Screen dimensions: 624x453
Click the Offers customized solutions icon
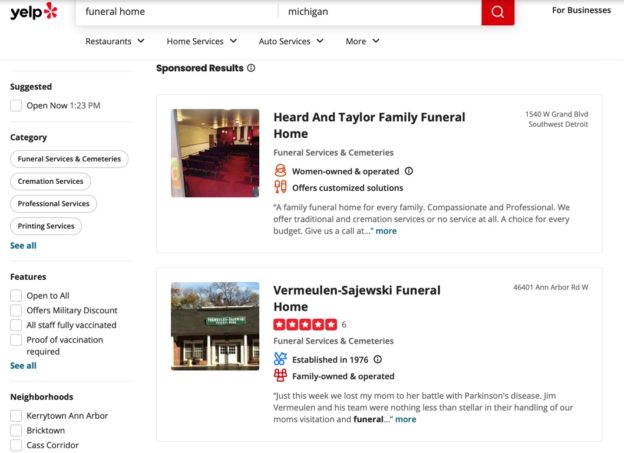pos(280,187)
